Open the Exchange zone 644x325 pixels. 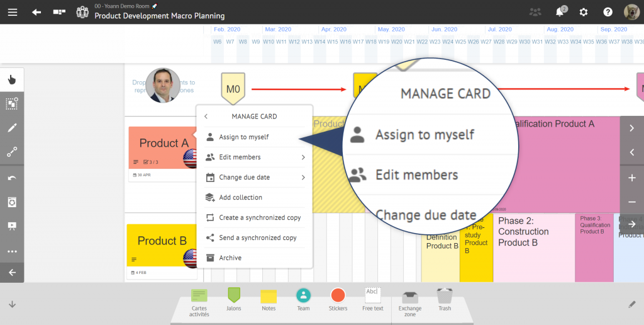tap(410, 304)
